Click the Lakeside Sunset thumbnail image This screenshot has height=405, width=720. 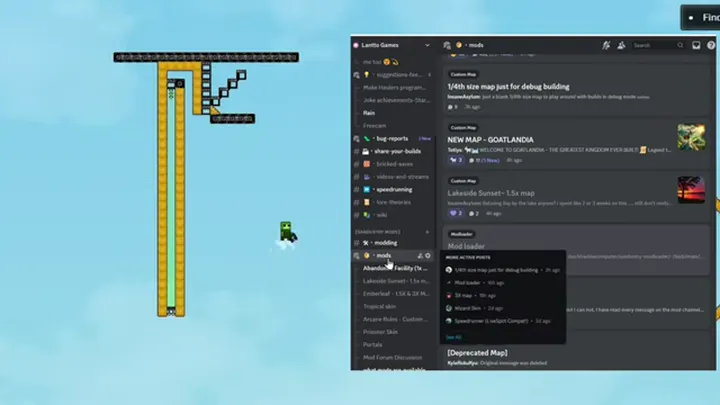click(691, 190)
